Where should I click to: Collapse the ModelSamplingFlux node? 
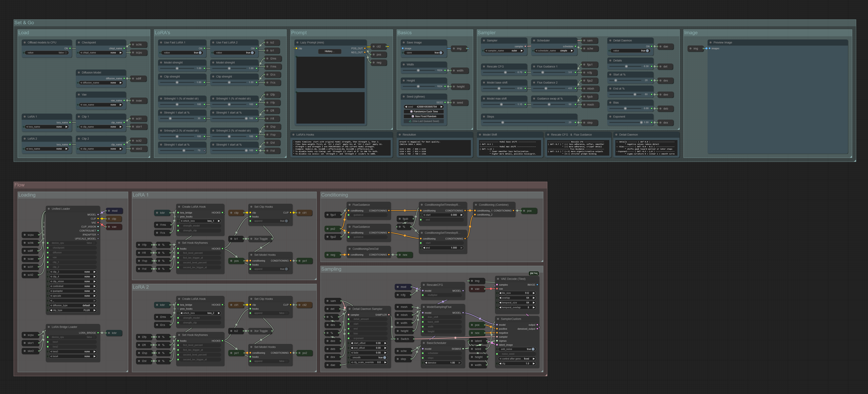424,307
